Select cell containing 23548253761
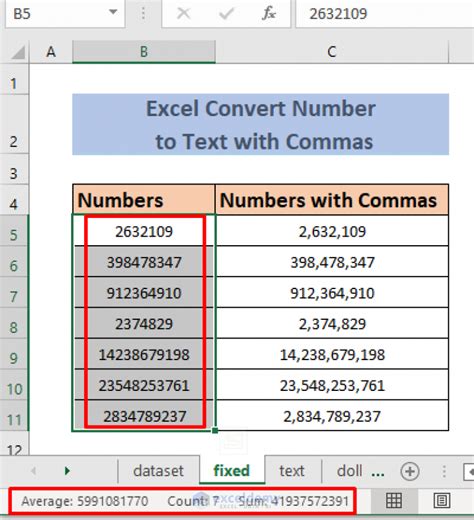This screenshot has width=474, height=520. (x=144, y=385)
